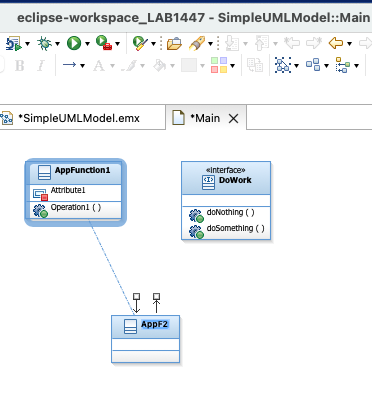The width and height of the screenshot is (372, 419).
Task: Click the check-with-pencil validate icon
Action: pyautogui.click(x=140, y=43)
